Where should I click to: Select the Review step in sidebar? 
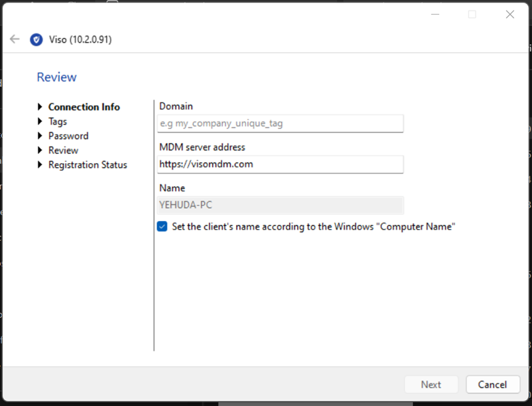(63, 151)
